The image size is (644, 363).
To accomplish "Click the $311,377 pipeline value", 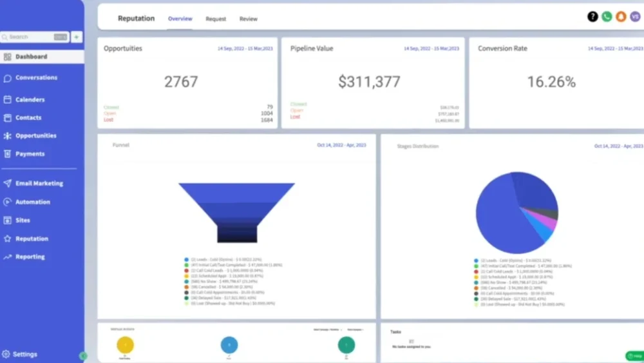I will pos(369,82).
